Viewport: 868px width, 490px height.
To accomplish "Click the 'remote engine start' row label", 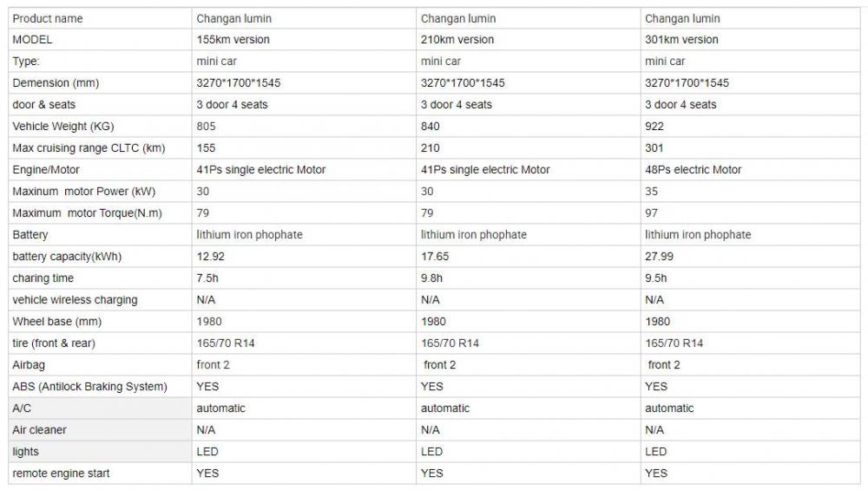I will (61, 474).
